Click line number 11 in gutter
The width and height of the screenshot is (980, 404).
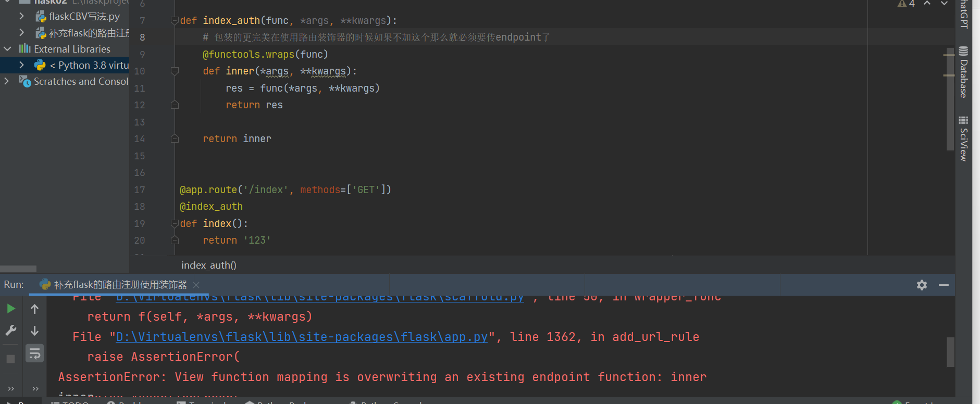click(x=140, y=88)
